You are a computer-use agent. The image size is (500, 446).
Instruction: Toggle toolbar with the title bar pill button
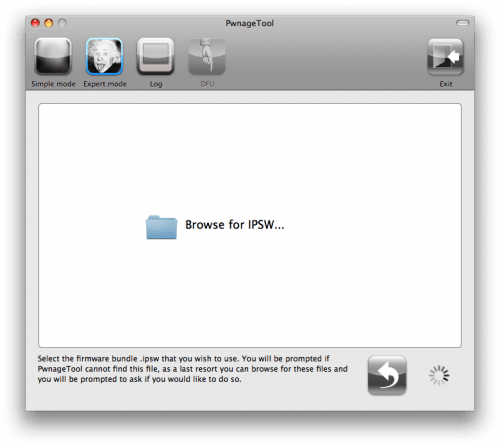click(462, 23)
